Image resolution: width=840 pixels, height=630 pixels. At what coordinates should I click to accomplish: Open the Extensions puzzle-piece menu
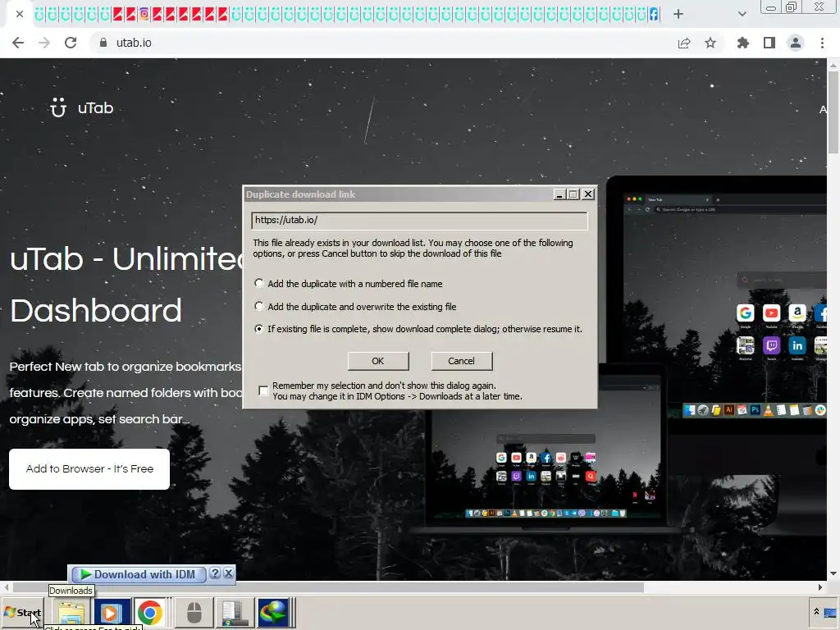point(743,43)
